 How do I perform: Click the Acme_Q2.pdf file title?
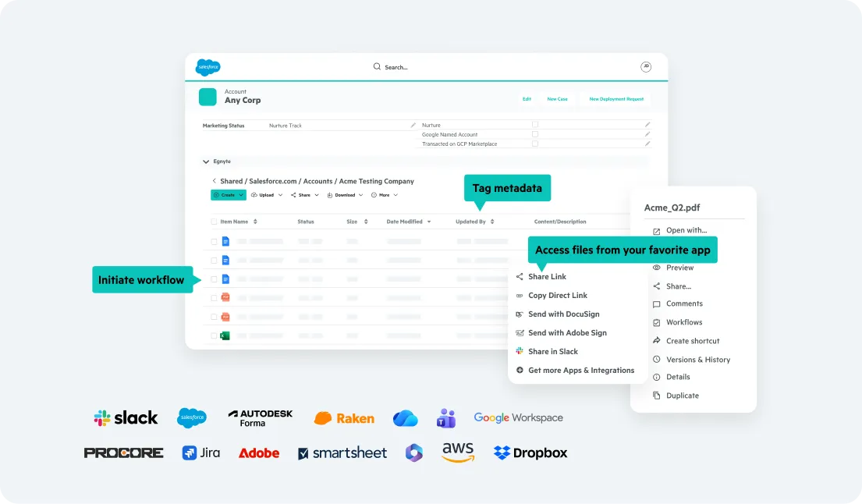click(x=672, y=208)
